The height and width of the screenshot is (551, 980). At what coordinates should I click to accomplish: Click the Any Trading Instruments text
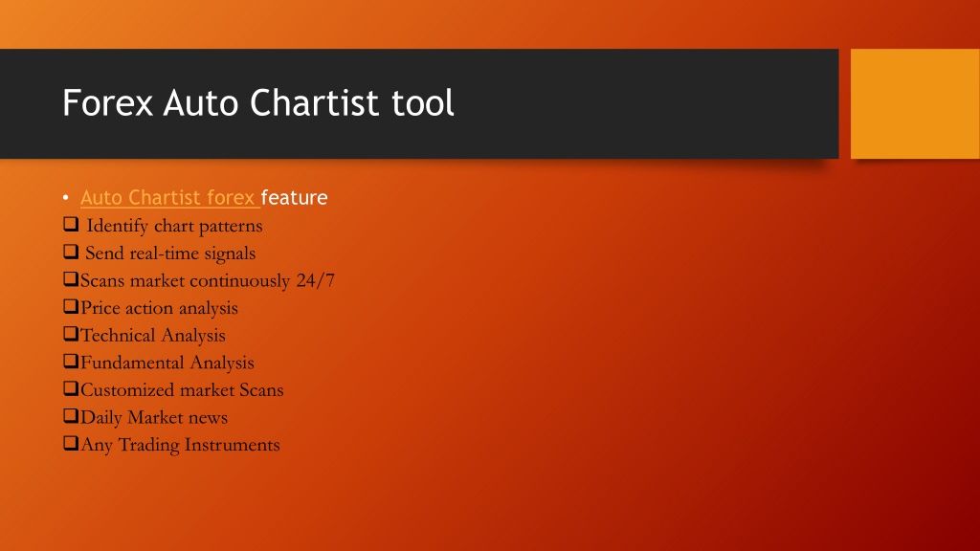pyautogui.click(x=180, y=445)
